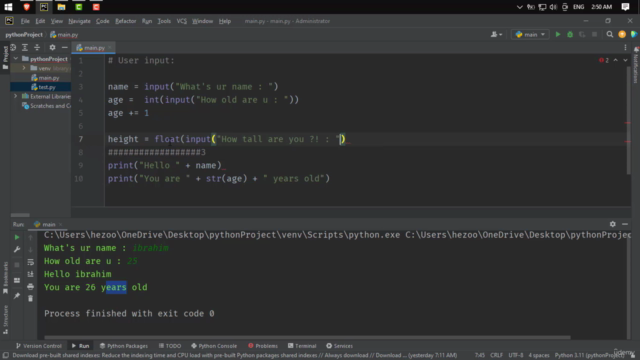Open the Structure side tool window
This screenshot has height=360, width=640.
point(5,319)
